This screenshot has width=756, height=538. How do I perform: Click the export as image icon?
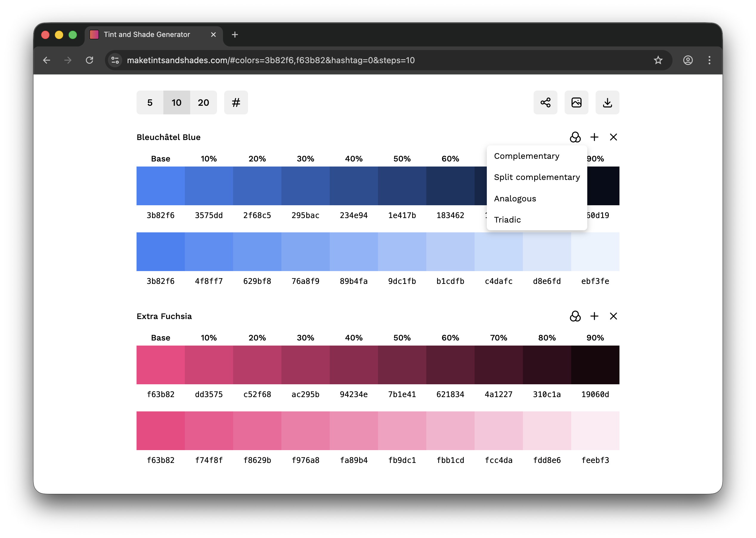pyautogui.click(x=576, y=102)
